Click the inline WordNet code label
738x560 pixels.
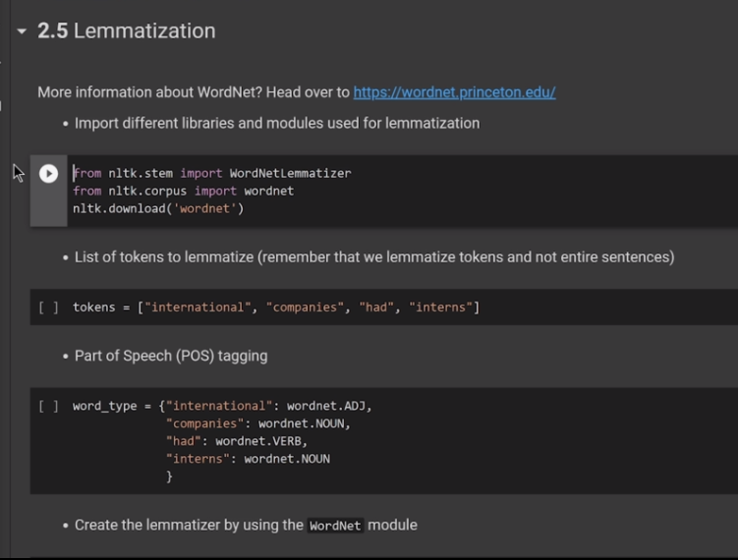[x=336, y=526]
